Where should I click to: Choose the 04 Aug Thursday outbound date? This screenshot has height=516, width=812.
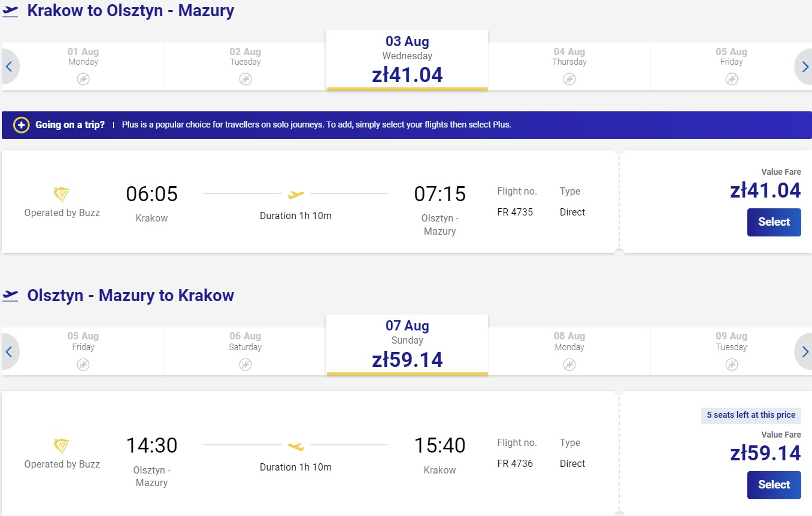point(569,66)
